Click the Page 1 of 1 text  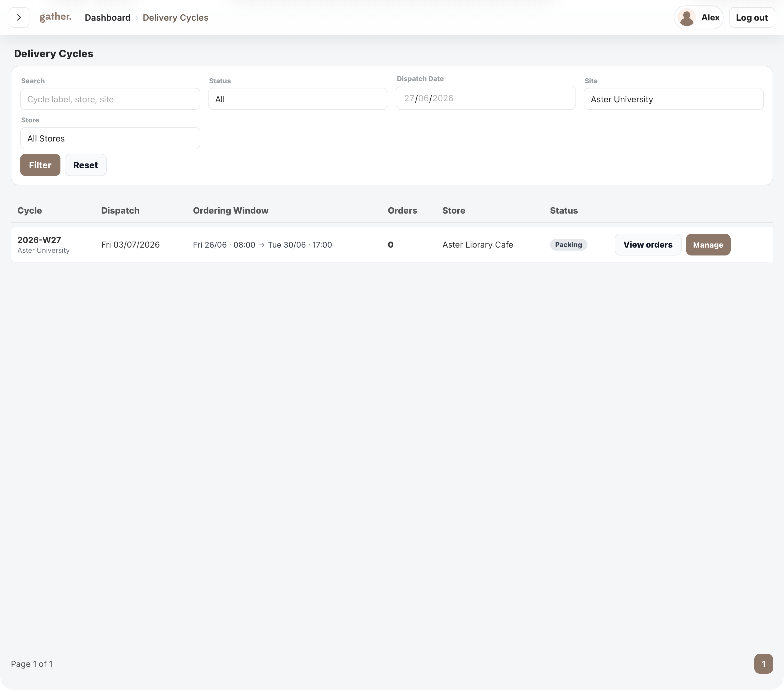pyautogui.click(x=32, y=664)
